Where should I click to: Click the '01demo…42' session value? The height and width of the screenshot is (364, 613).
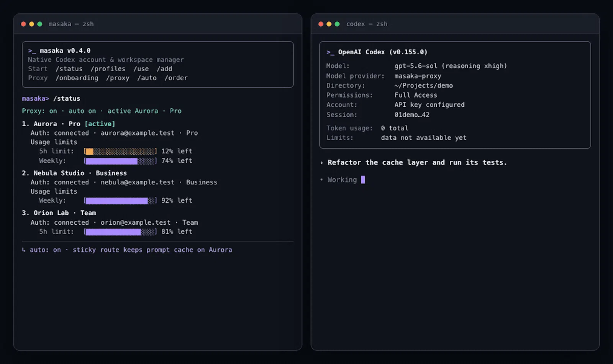click(x=412, y=115)
